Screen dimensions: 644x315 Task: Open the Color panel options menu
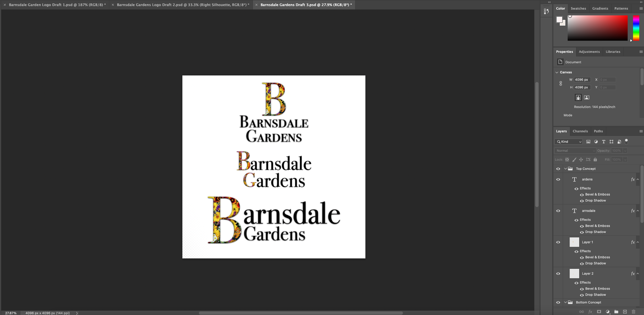coord(641,8)
